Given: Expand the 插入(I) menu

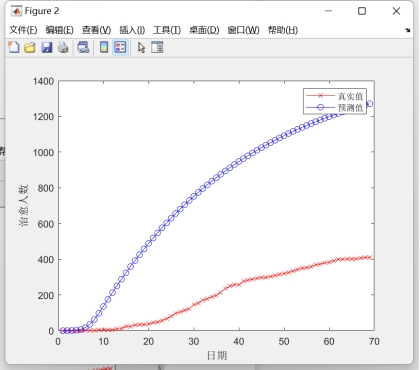Looking at the screenshot, I should [132, 30].
